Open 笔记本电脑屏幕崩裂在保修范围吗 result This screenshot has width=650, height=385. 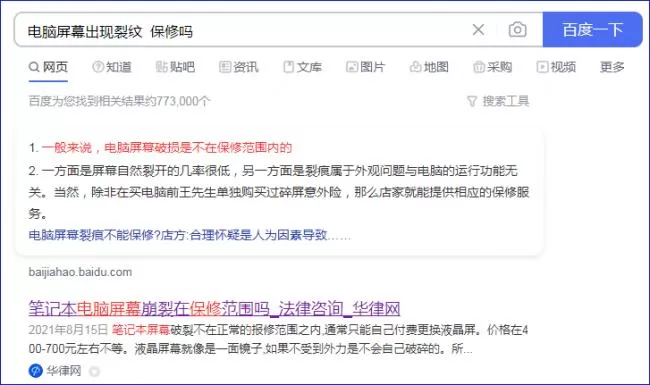214,309
